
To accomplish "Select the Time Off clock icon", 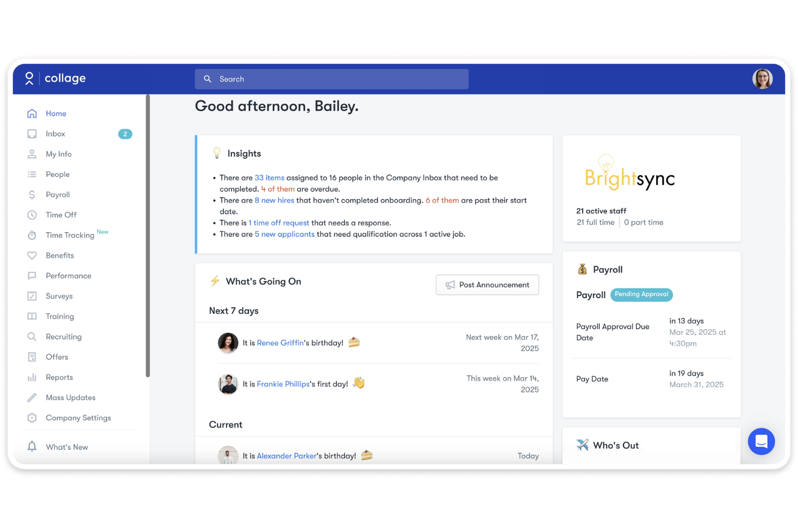I will pos(32,215).
